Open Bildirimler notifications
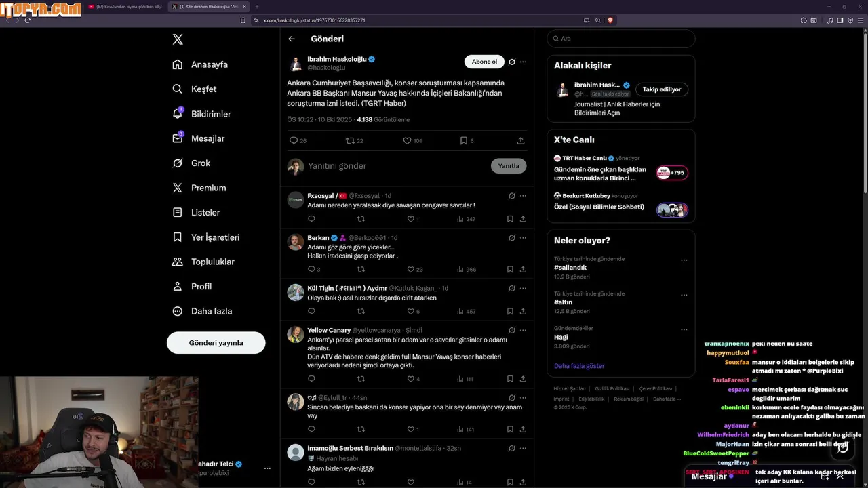Image resolution: width=868 pixels, height=488 pixels. pyautogui.click(x=201, y=114)
